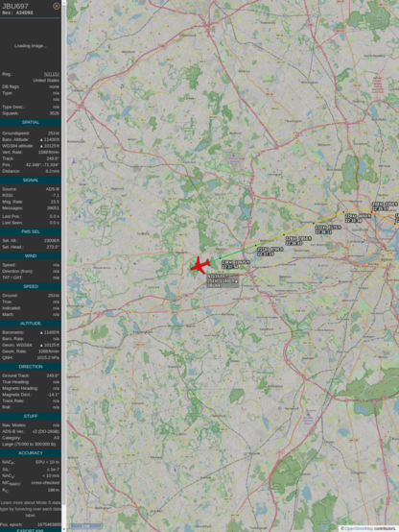Click the 22:37:15 track timestamp label
The image size is (399, 532).
pos(266,254)
